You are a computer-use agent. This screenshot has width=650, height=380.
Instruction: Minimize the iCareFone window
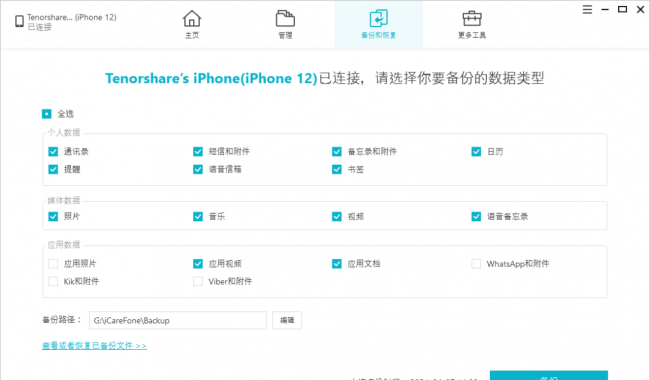coord(605,10)
